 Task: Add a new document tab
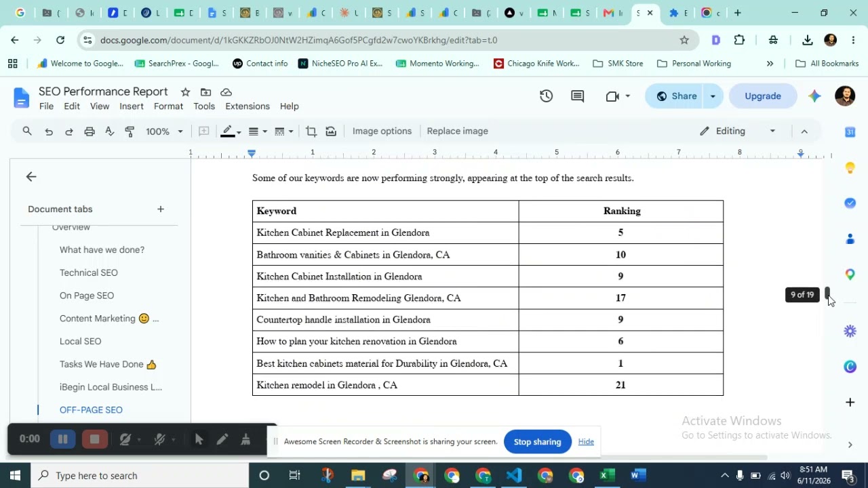(x=161, y=209)
